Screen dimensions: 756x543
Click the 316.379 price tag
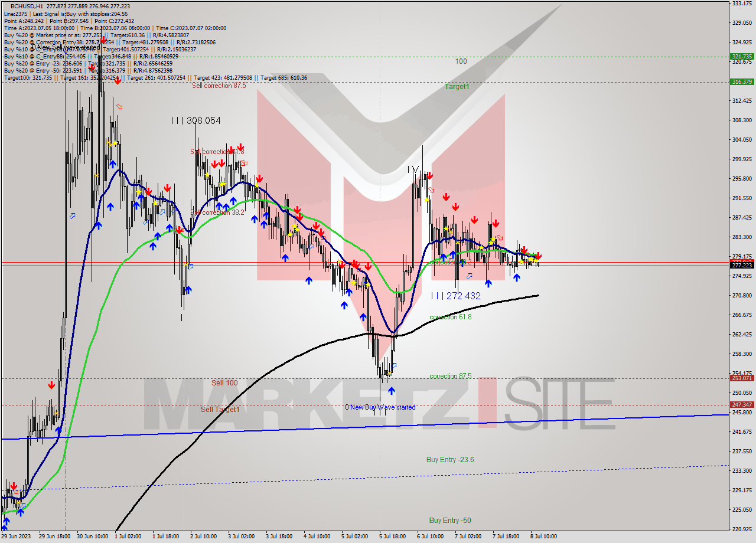[742, 82]
